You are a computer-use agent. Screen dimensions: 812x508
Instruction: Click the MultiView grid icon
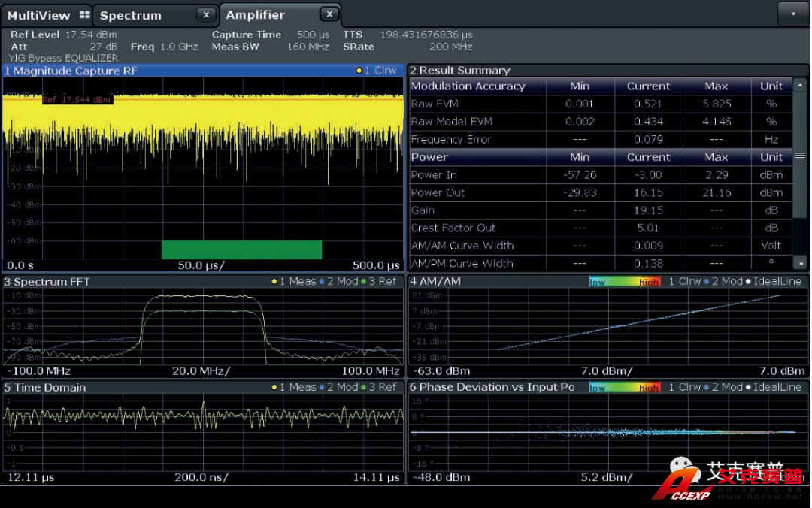pos(84,15)
